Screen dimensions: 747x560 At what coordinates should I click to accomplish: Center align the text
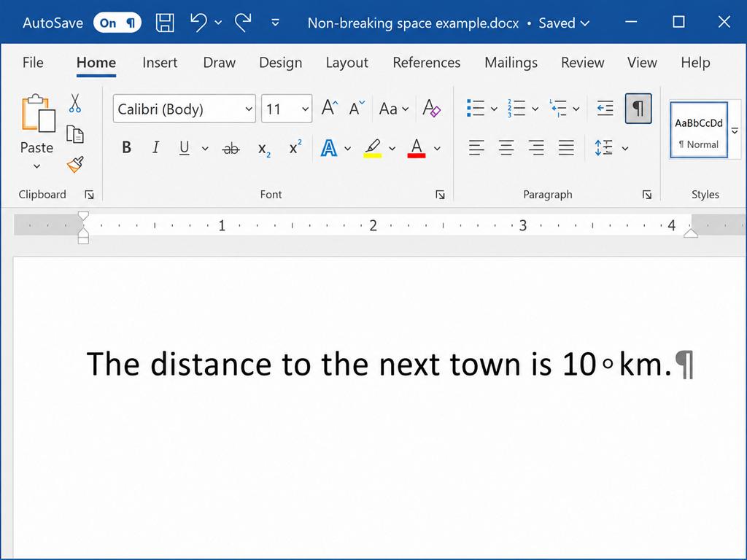(506, 148)
